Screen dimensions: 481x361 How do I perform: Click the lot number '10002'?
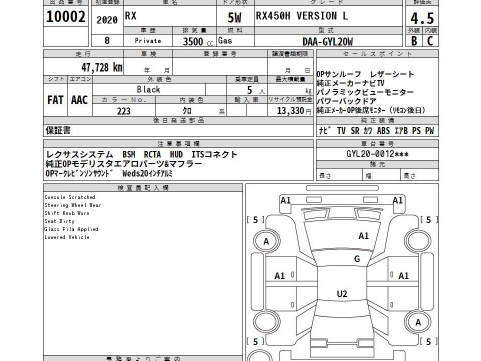tap(66, 16)
